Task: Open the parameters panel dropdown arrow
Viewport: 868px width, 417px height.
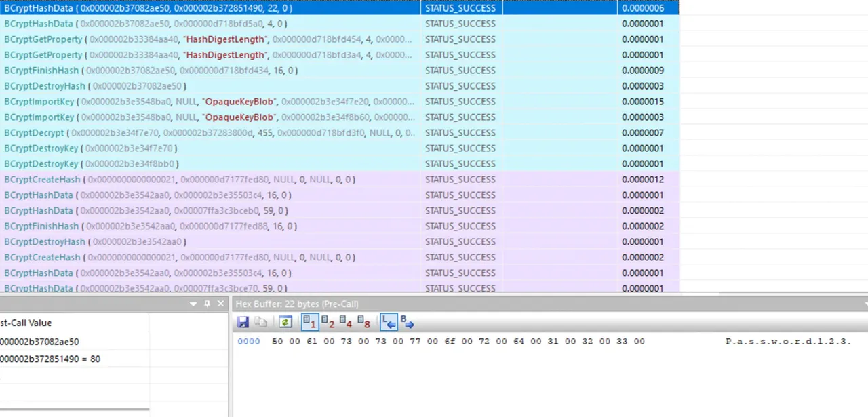Action: point(195,304)
